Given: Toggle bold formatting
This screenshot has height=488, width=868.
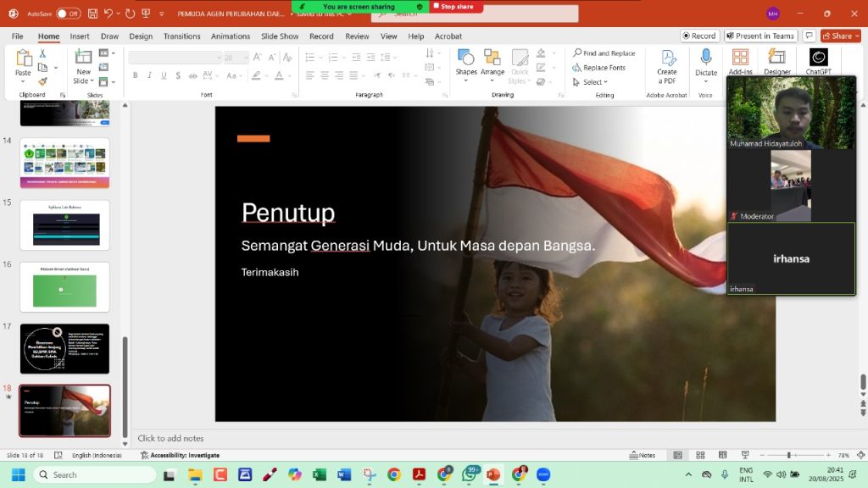Looking at the screenshot, I should click(136, 75).
